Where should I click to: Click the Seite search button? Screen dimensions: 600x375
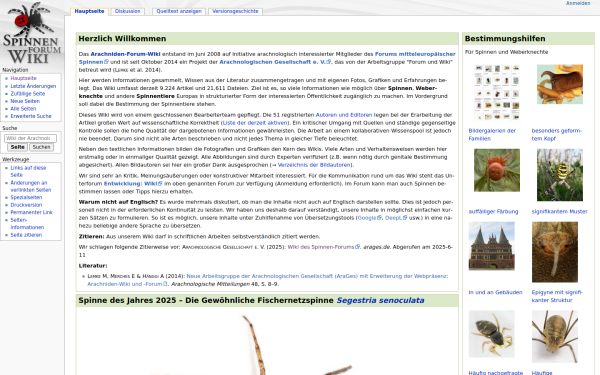18,147
